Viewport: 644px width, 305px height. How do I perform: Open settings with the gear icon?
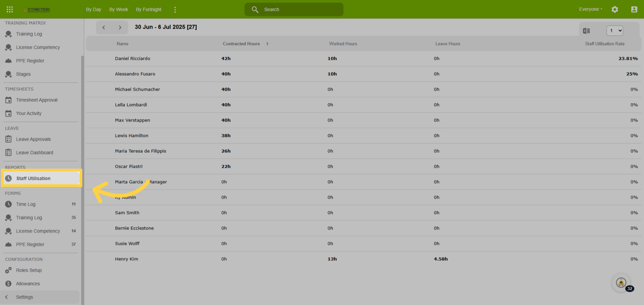pyautogui.click(x=615, y=9)
